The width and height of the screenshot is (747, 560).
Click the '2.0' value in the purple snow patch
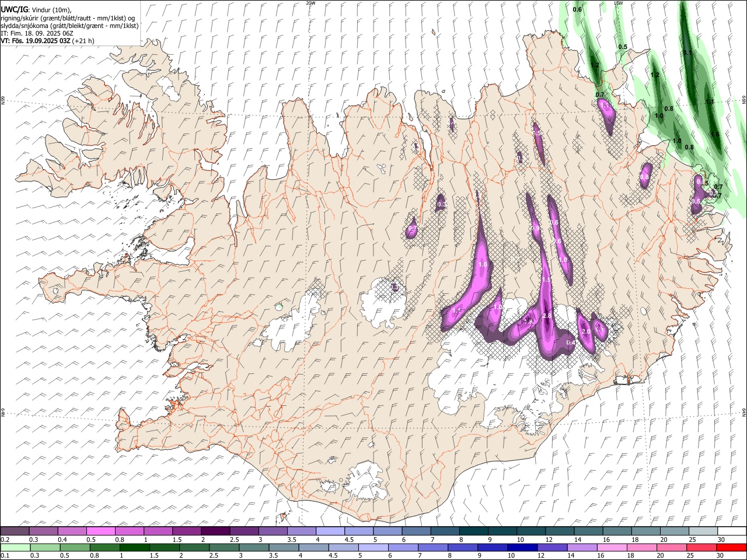click(x=587, y=331)
